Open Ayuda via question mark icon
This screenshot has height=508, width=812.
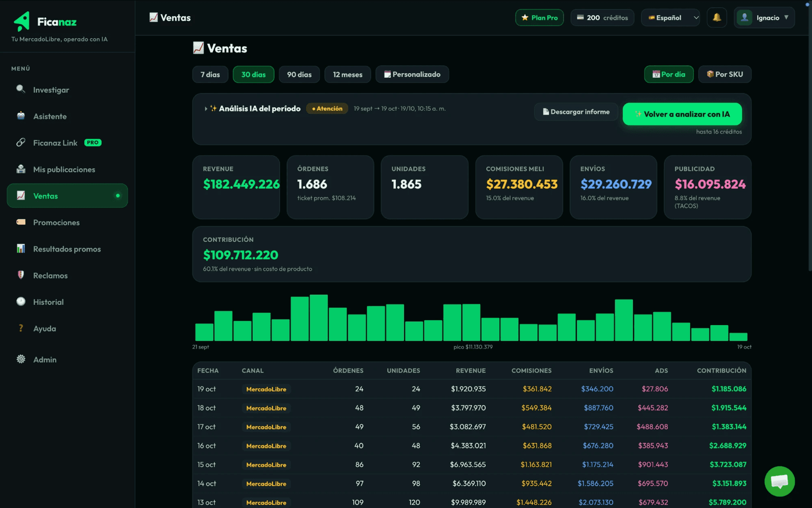(21, 328)
